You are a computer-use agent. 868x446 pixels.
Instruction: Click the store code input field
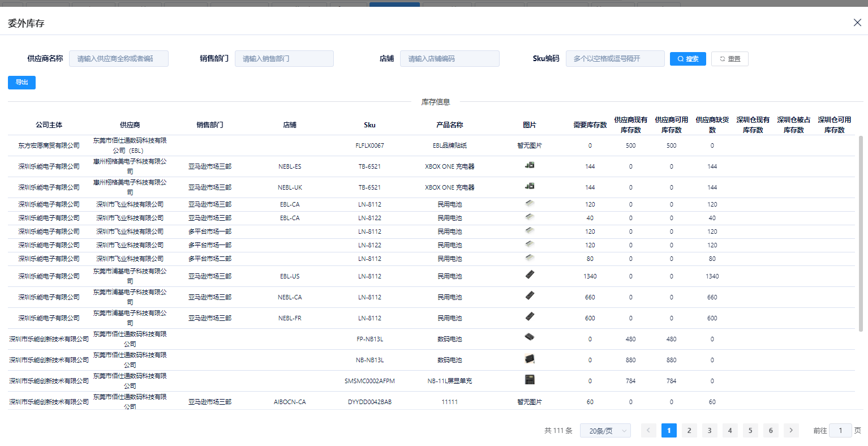click(x=449, y=59)
